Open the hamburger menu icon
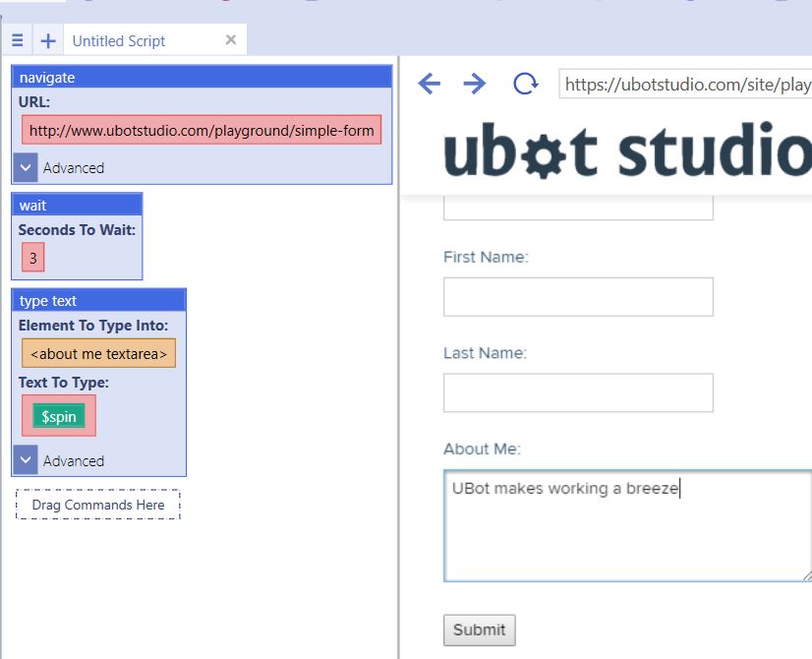 17,40
